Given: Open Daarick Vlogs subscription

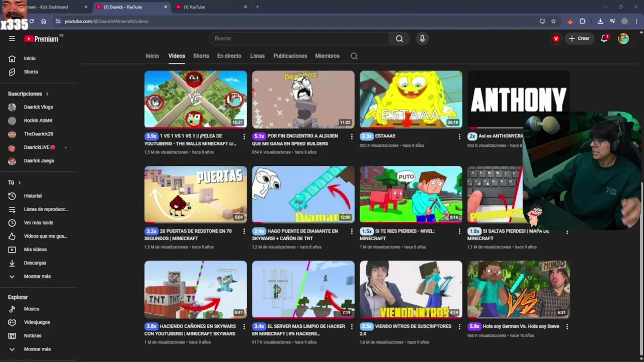Looking at the screenshot, I should click(39, 107).
